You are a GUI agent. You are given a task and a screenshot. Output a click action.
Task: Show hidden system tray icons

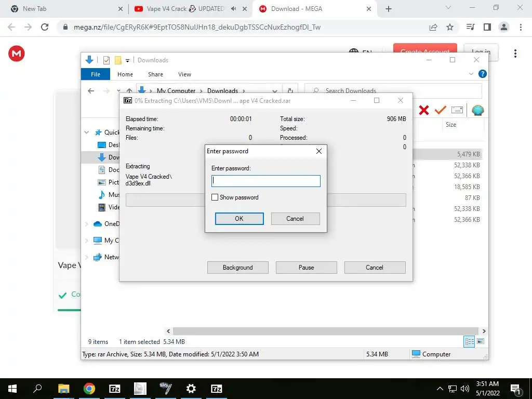(440, 389)
